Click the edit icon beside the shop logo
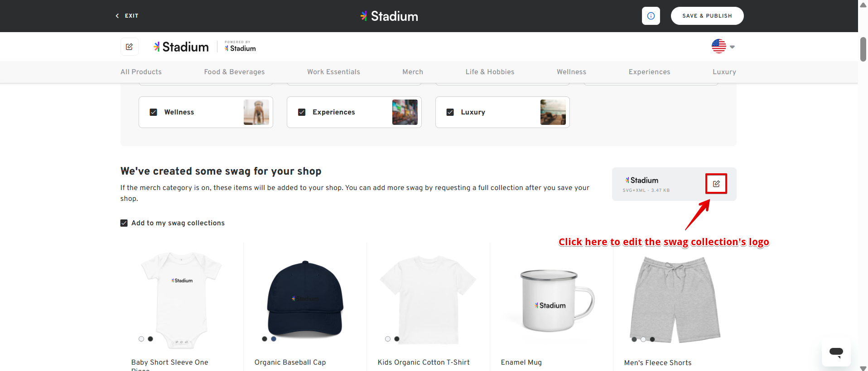Image resolution: width=868 pixels, height=371 pixels. pos(129,47)
